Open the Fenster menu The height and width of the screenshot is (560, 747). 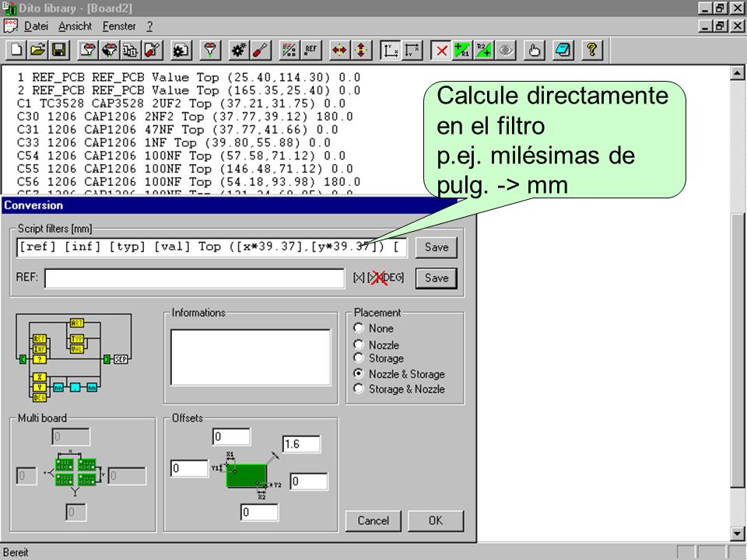119,26
